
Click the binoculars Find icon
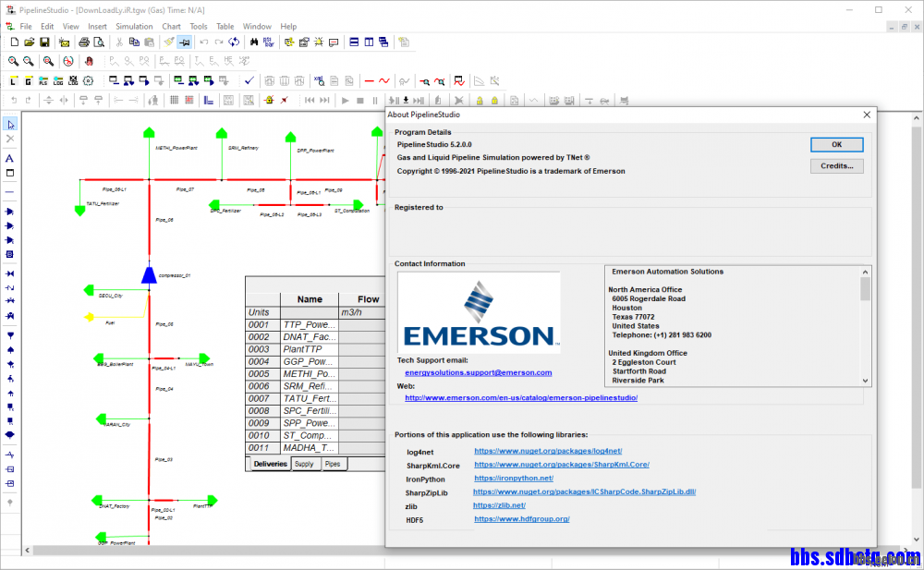254,42
